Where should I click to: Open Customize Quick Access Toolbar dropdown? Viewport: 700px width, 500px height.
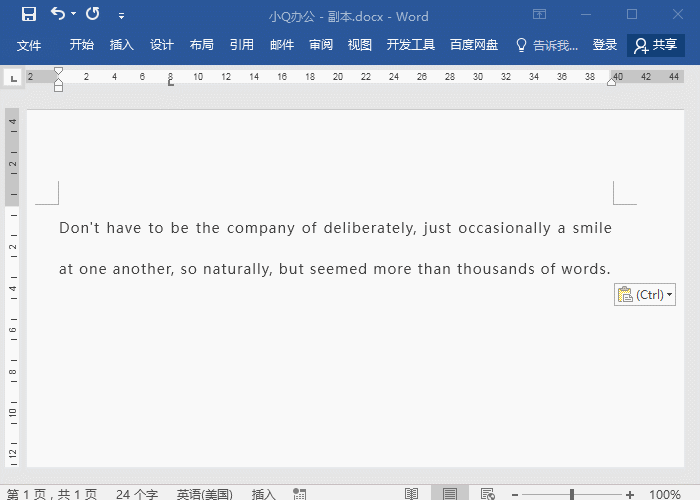click(x=121, y=16)
